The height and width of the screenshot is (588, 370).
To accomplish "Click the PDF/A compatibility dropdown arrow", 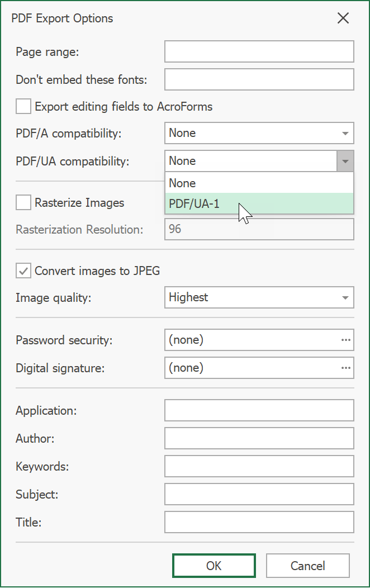I will 346,133.
